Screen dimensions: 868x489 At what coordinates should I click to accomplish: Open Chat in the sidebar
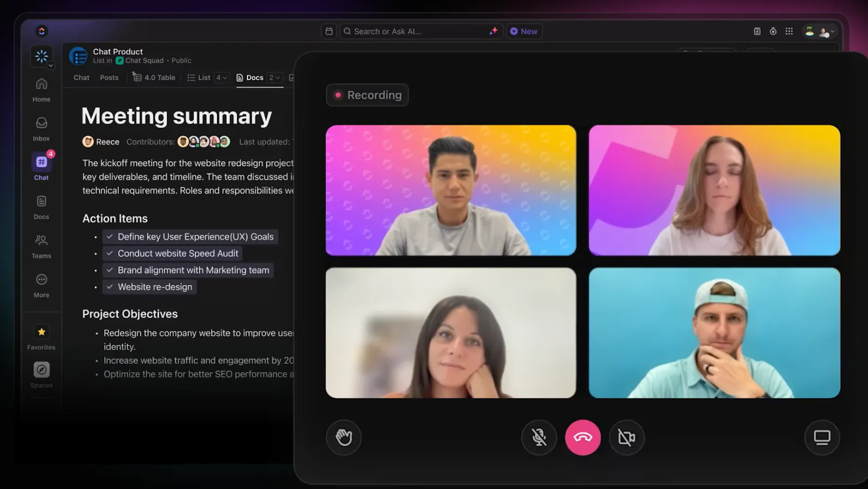[x=41, y=166]
